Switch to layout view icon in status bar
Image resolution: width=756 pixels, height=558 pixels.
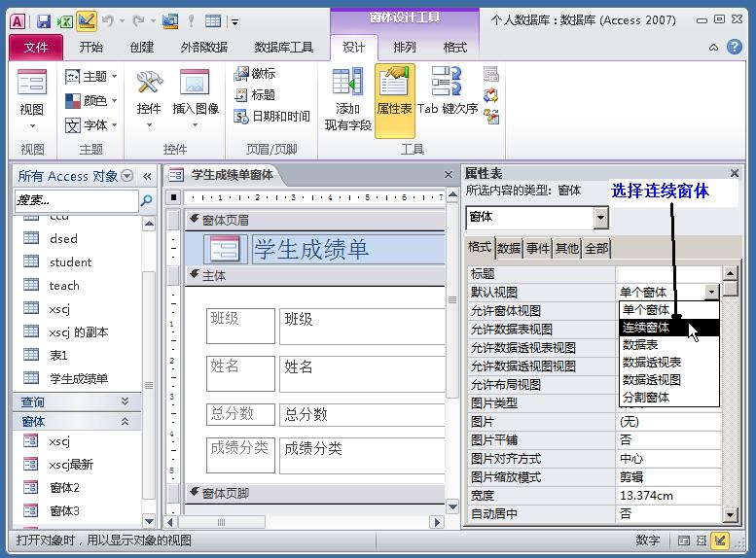(702, 541)
